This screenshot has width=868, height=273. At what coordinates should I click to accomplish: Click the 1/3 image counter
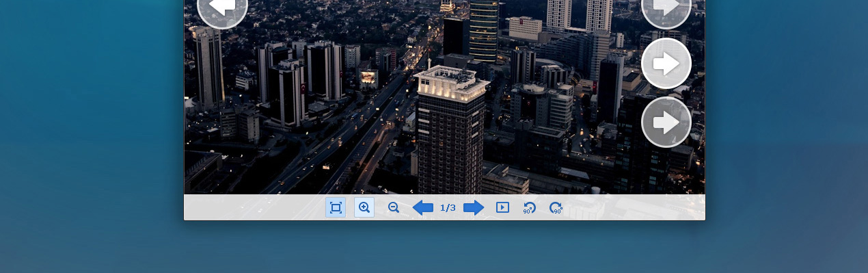click(x=448, y=208)
